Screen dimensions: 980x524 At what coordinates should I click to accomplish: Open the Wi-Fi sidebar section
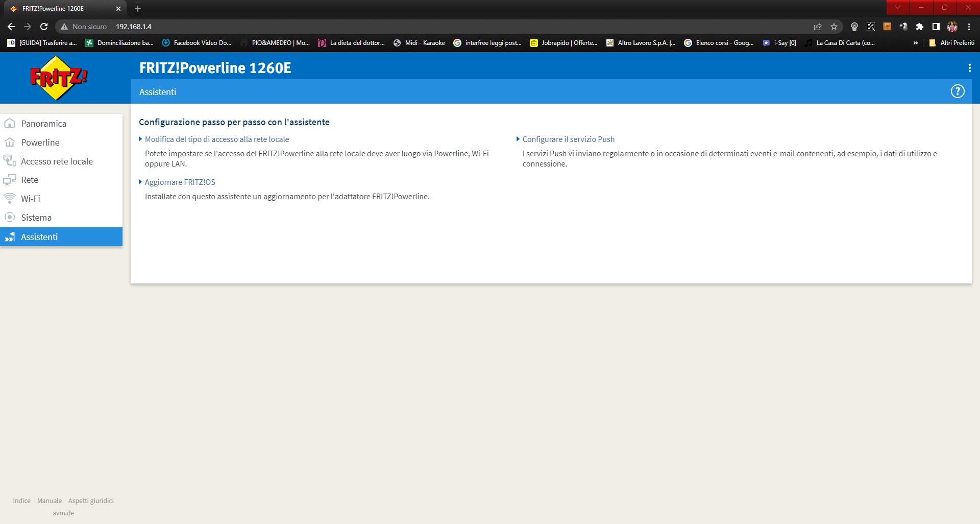[61, 199]
